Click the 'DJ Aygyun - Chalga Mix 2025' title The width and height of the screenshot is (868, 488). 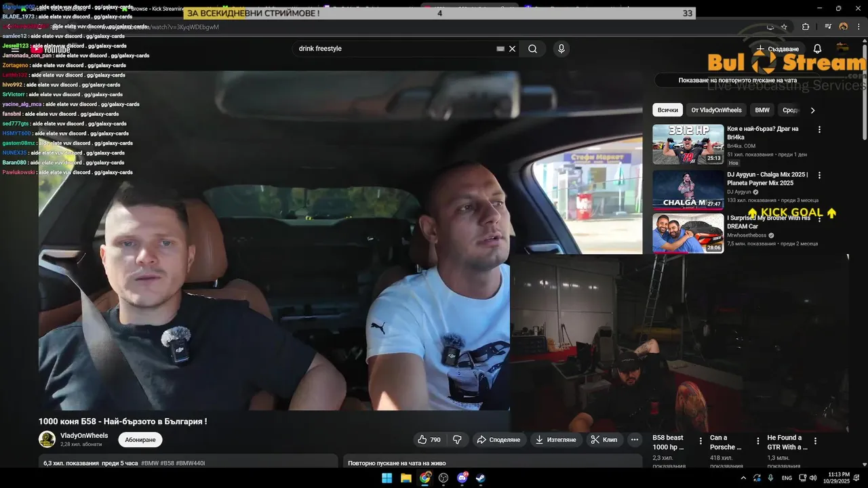[768, 179]
